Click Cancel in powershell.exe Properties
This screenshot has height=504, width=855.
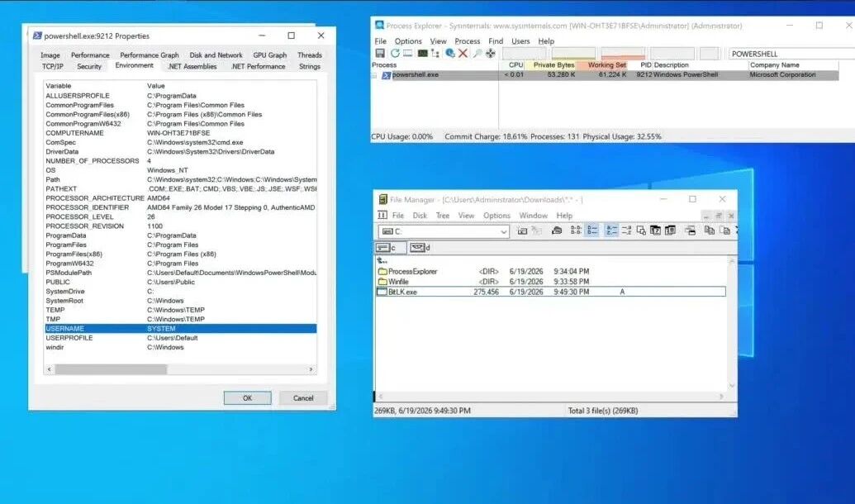303,398
